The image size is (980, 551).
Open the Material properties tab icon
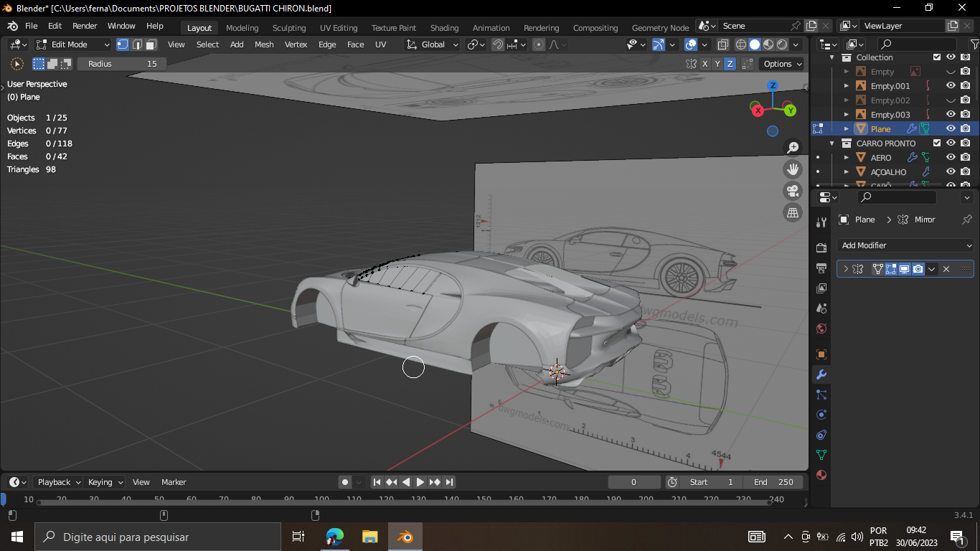click(821, 475)
